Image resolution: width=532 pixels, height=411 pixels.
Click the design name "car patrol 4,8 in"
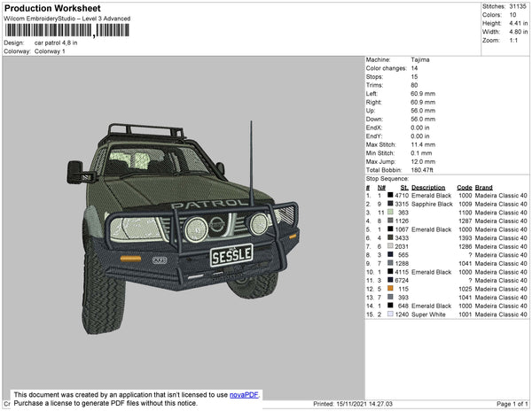(x=56, y=43)
